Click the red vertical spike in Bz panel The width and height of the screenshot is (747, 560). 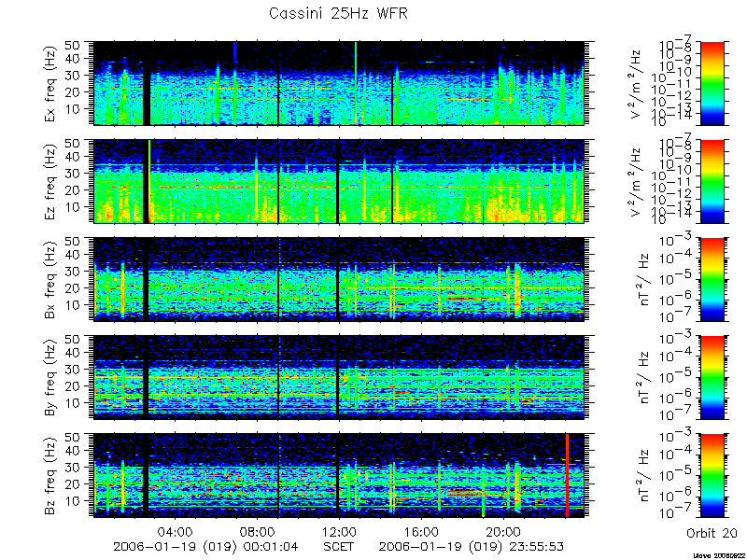click(x=567, y=476)
